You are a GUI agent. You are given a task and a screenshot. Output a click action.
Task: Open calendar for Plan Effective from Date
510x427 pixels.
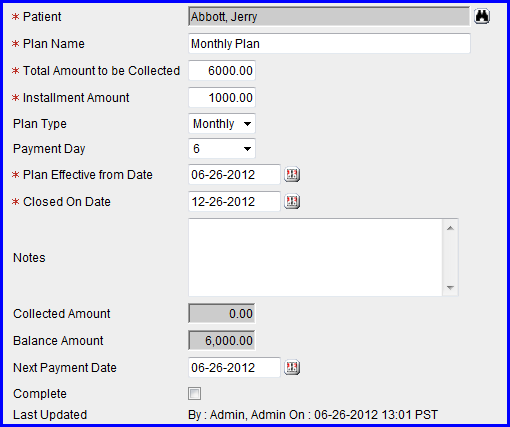click(292, 175)
